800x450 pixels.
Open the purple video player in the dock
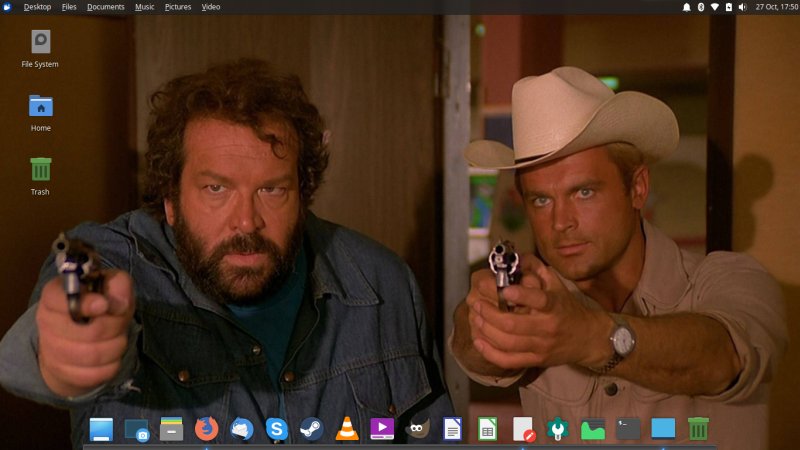pyautogui.click(x=382, y=429)
